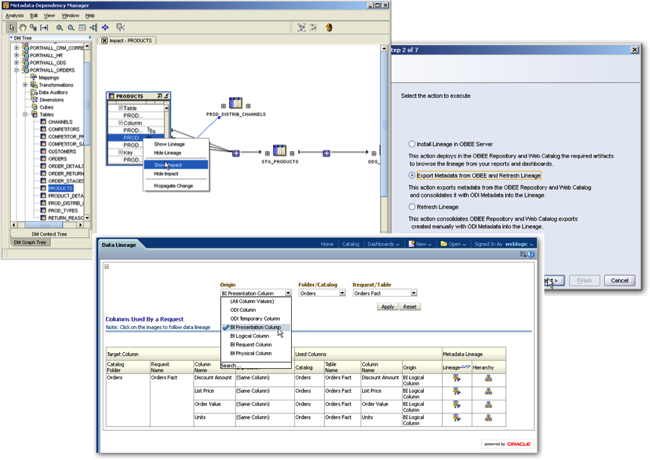
Task: Switch to DM Context Tree tab
Action: pos(49,234)
